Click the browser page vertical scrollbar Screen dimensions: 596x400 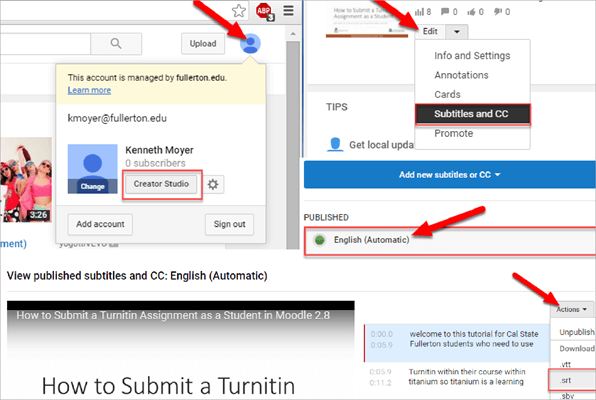[x=293, y=144]
